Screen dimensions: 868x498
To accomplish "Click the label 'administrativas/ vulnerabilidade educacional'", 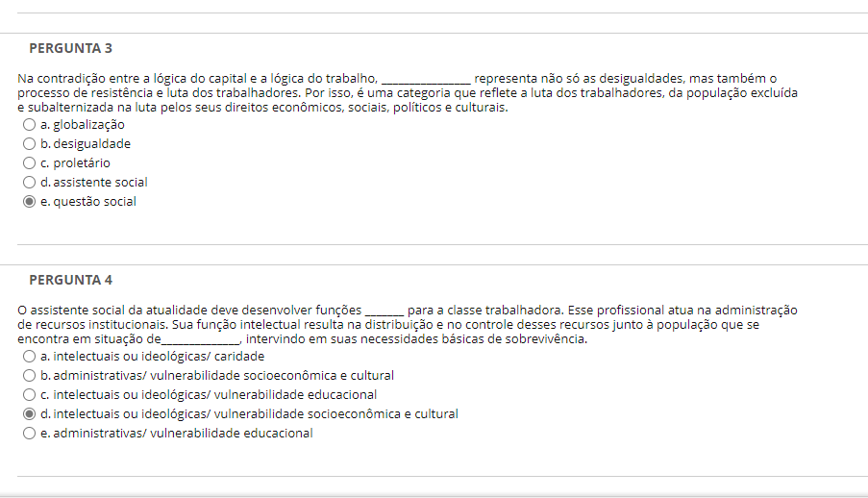I will (x=183, y=434).
